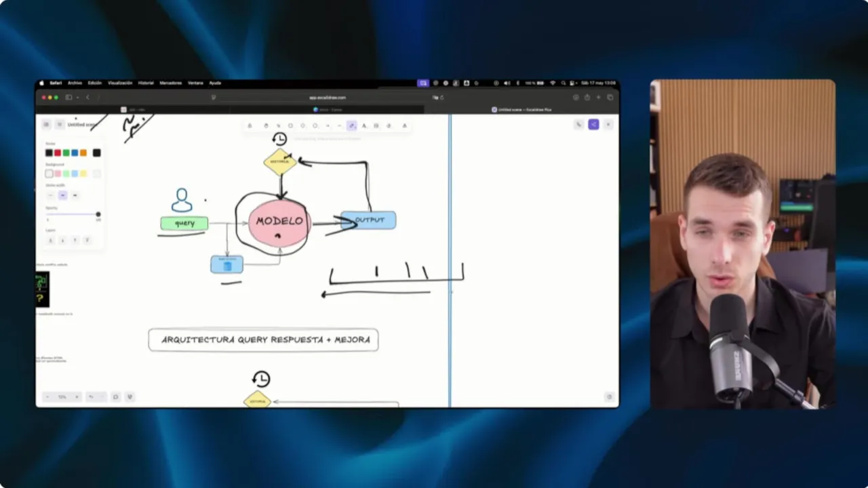Open the sidebar list icon beside scene name
Viewport: 868px width, 488px height.
pos(60,125)
